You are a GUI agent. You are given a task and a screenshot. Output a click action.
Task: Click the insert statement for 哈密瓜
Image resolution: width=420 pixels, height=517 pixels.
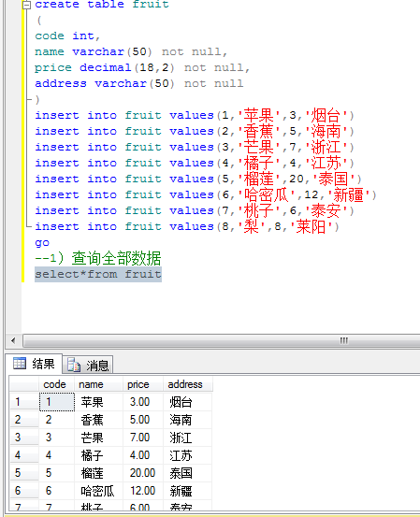click(206, 194)
